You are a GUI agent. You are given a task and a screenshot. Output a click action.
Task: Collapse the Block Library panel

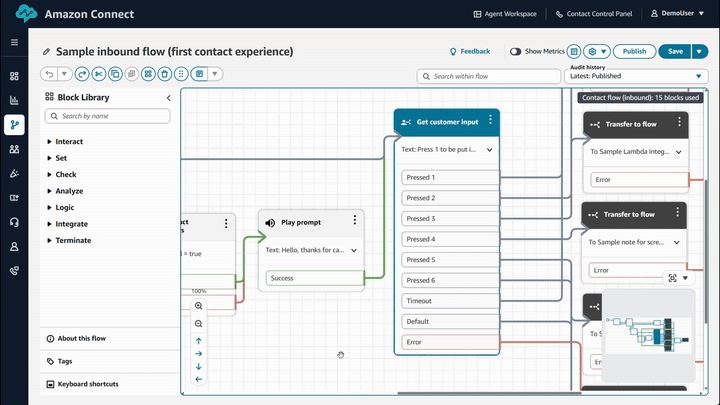[168, 98]
